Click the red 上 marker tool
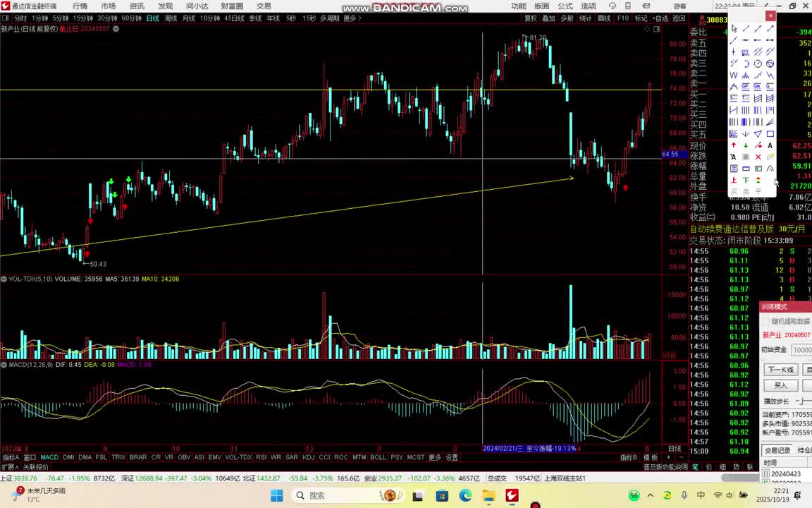The image size is (812, 508). (734, 181)
